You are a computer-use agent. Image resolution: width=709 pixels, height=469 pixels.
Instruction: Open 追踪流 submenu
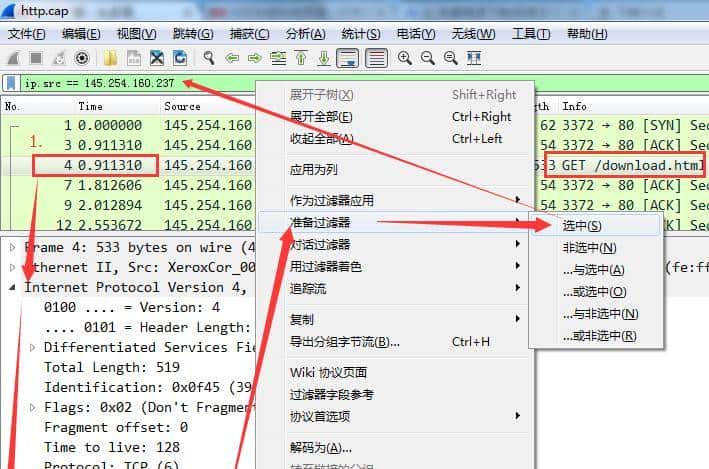(395, 288)
